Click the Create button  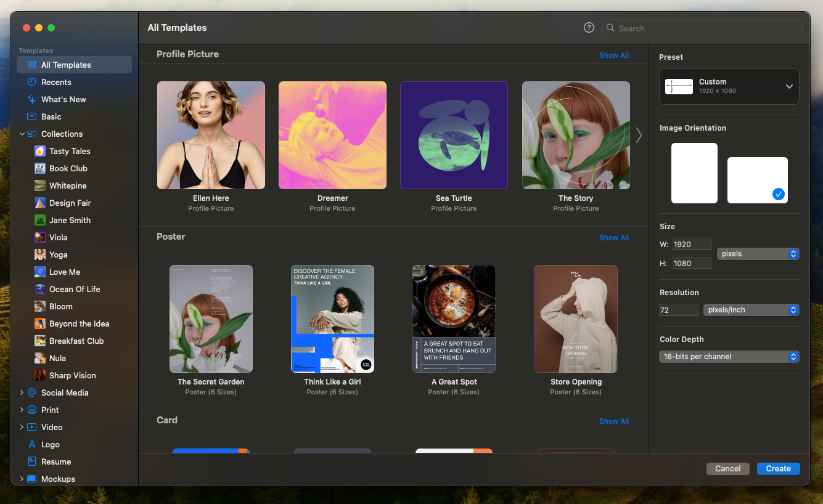(778, 469)
